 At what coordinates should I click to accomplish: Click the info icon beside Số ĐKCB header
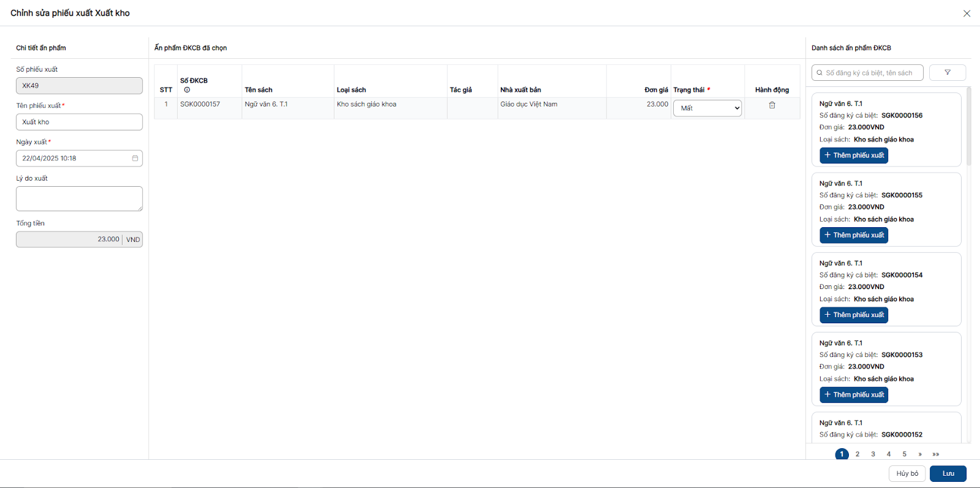(x=187, y=90)
